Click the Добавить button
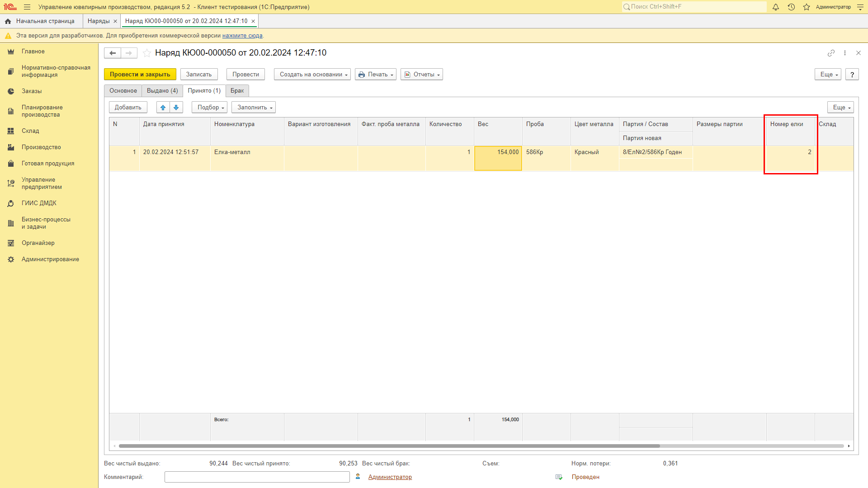 click(128, 108)
